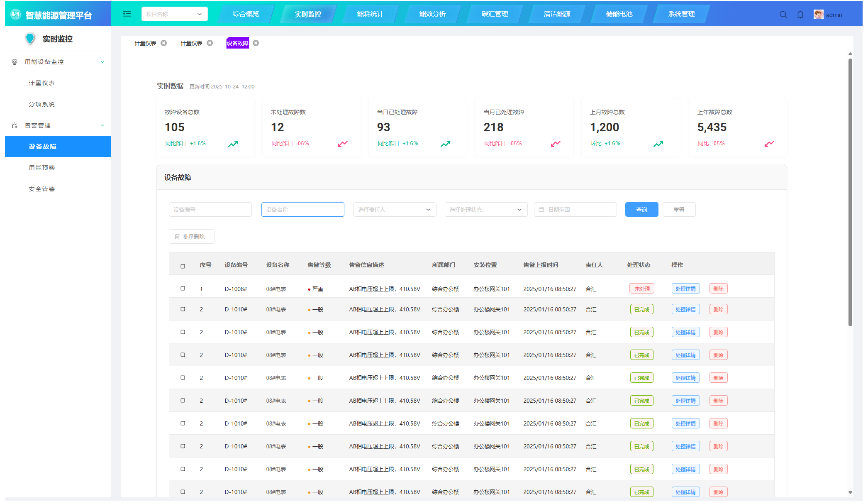Expand the 选择处理状态 dropdown

(485, 210)
